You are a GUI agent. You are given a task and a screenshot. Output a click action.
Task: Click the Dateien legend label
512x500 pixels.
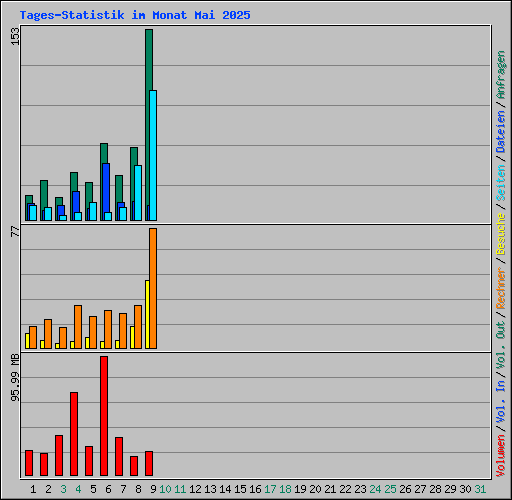pyautogui.click(x=501, y=132)
